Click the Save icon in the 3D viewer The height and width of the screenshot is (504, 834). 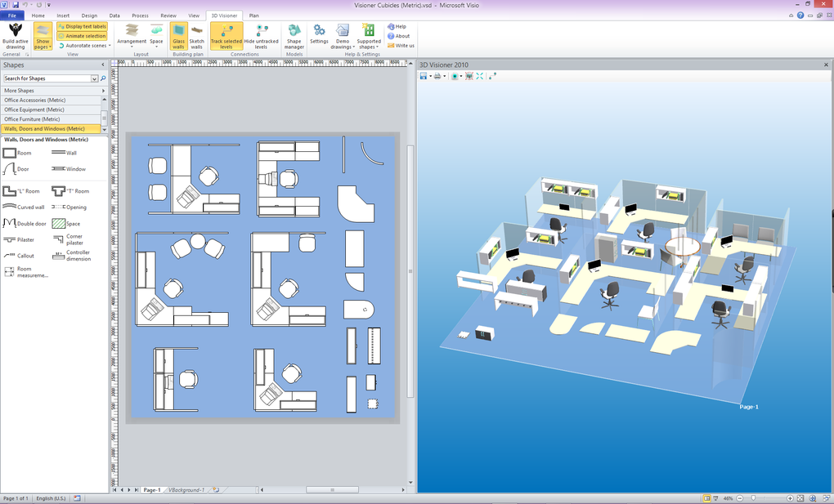pos(422,76)
